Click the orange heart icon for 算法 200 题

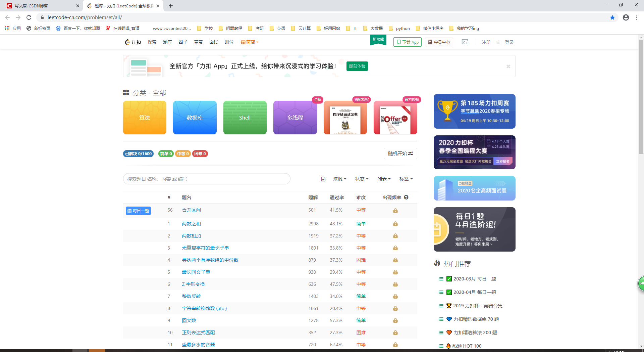(x=449, y=333)
